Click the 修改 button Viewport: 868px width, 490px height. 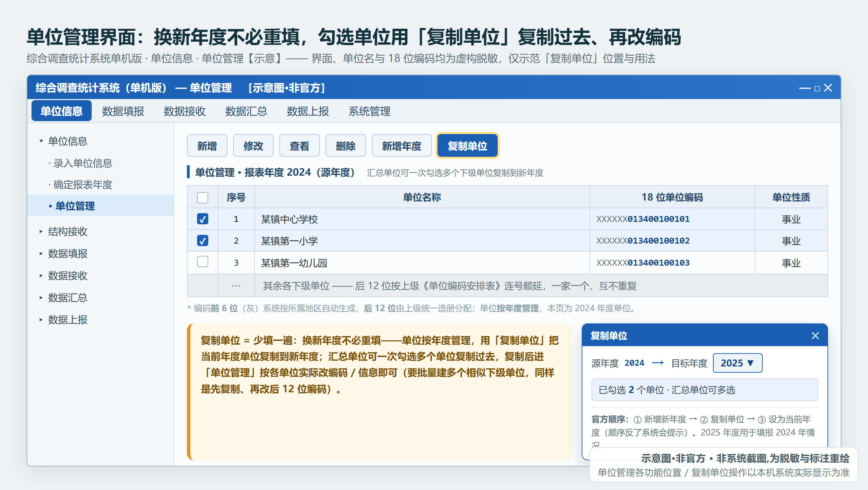[253, 146]
